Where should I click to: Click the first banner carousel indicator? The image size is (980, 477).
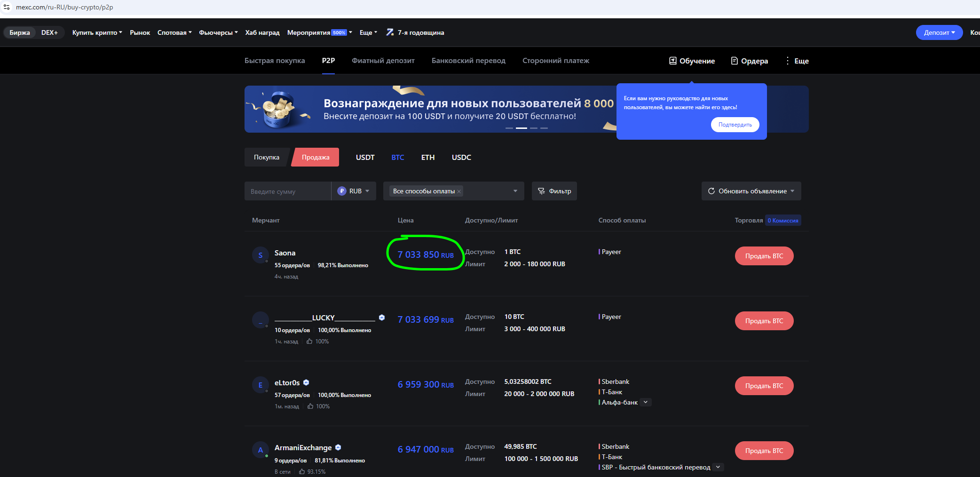pos(509,128)
